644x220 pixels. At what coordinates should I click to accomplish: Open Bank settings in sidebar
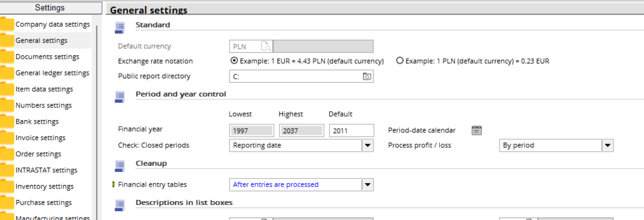37,122
